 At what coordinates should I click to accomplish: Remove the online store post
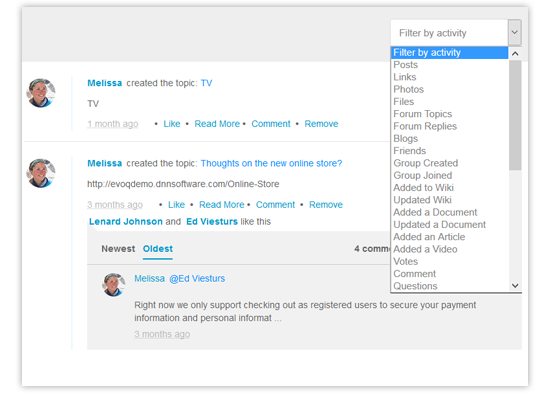click(x=326, y=205)
